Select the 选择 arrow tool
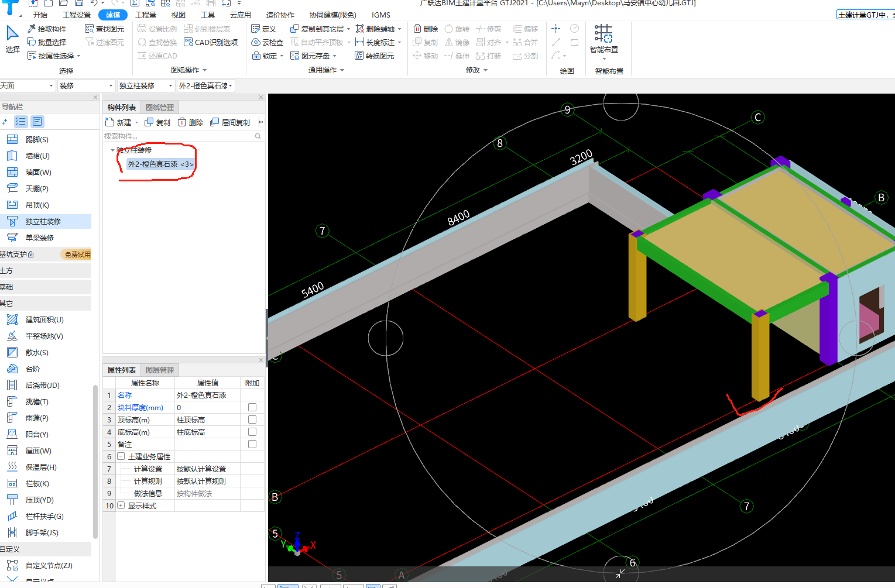The width and height of the screenshot is (895, 588). click(x=12, y=39)
